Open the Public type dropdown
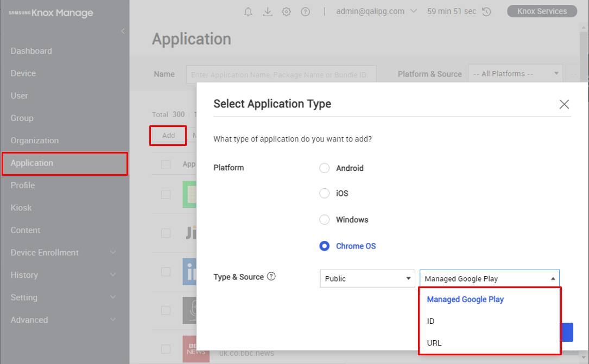Image resolution: width=589 pixels, height=364 pixels. pyautogui.click(x=368, y=279)
